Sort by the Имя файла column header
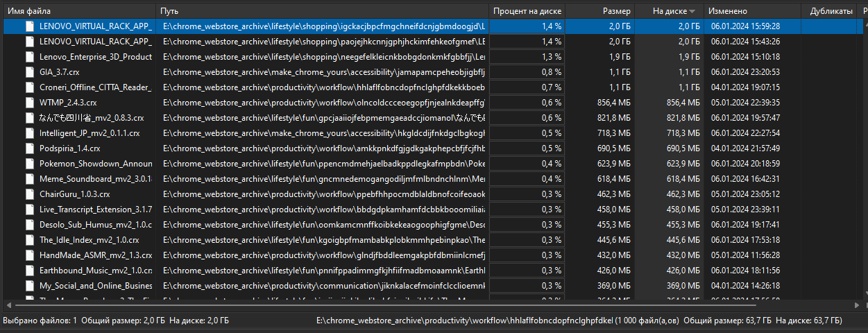The image size is (868, 333). tap(78, 11)
